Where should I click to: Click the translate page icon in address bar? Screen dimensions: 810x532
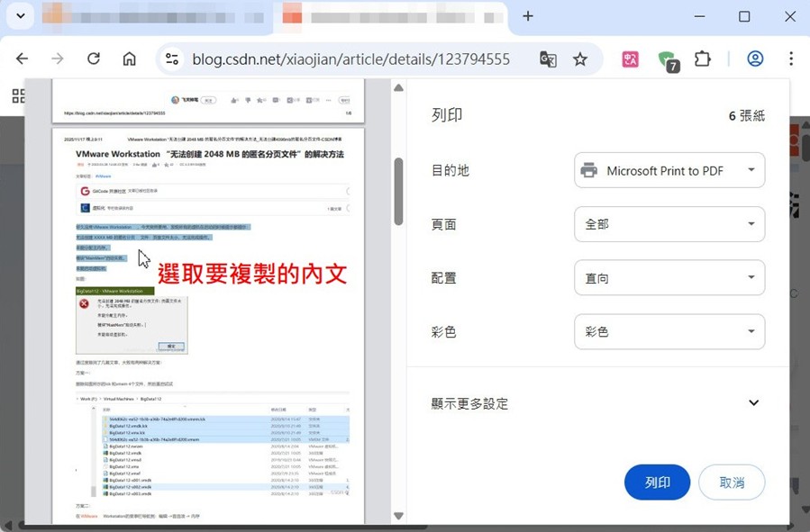(548, 59)
